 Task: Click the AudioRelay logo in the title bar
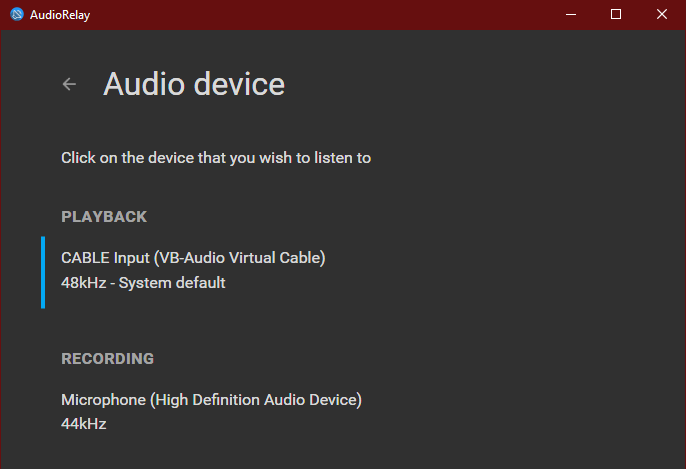point(17,14)
